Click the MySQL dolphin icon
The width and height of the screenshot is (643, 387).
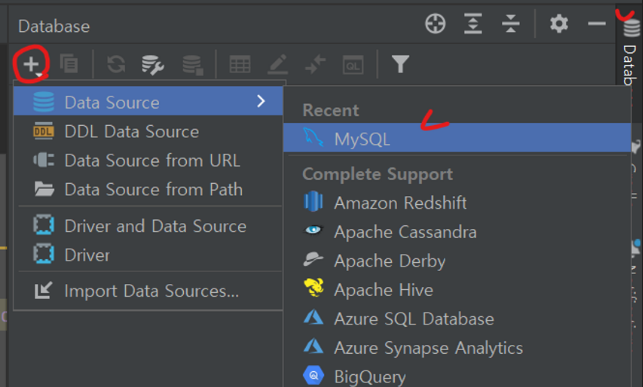[313, 137]
